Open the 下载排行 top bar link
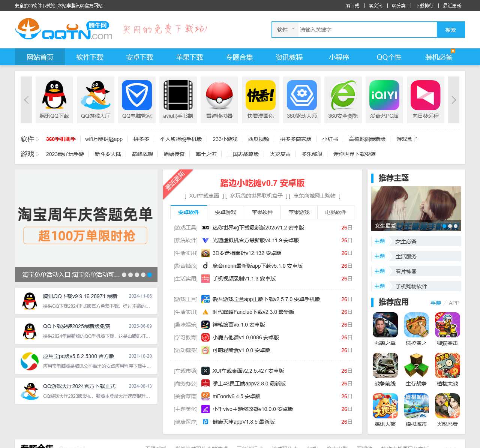Viewport: 480px width, 448px height. pos(424,6)
